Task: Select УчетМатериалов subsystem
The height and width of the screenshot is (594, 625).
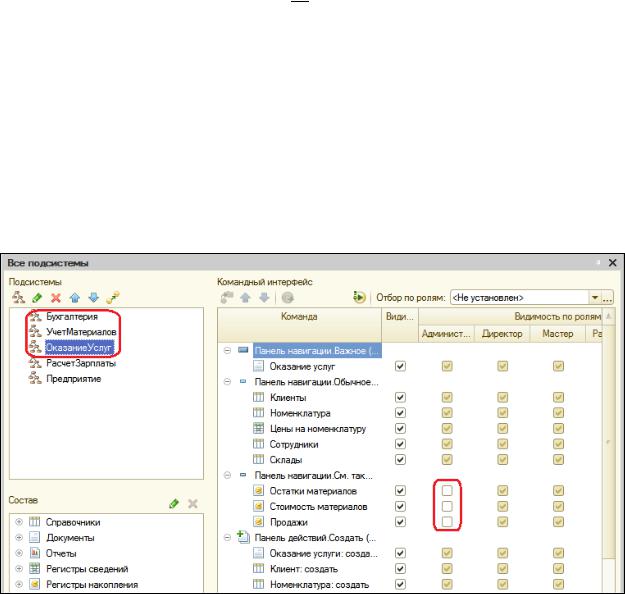Action: coord(81,332)
